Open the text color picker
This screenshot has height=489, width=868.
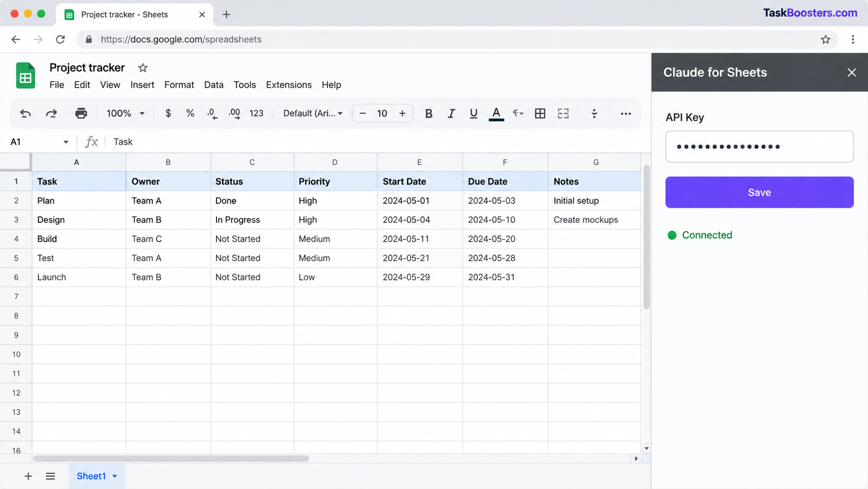click(496, 113)
